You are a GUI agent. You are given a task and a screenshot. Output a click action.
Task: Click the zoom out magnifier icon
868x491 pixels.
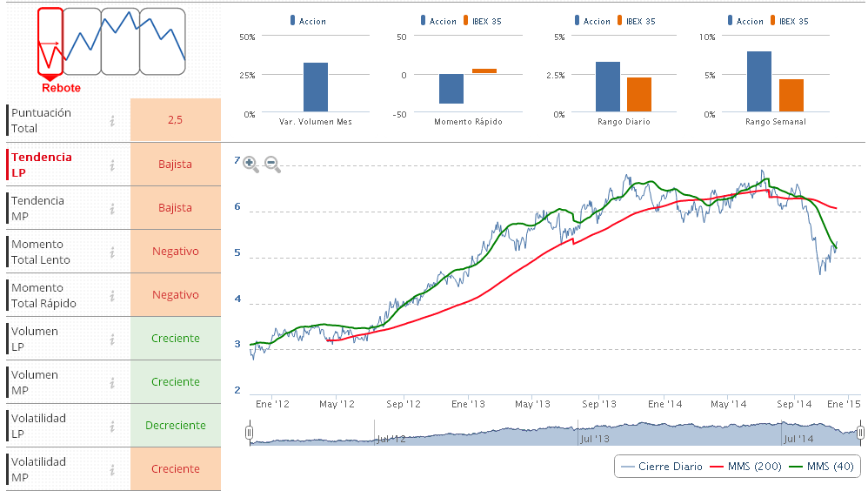click(272, 164)
